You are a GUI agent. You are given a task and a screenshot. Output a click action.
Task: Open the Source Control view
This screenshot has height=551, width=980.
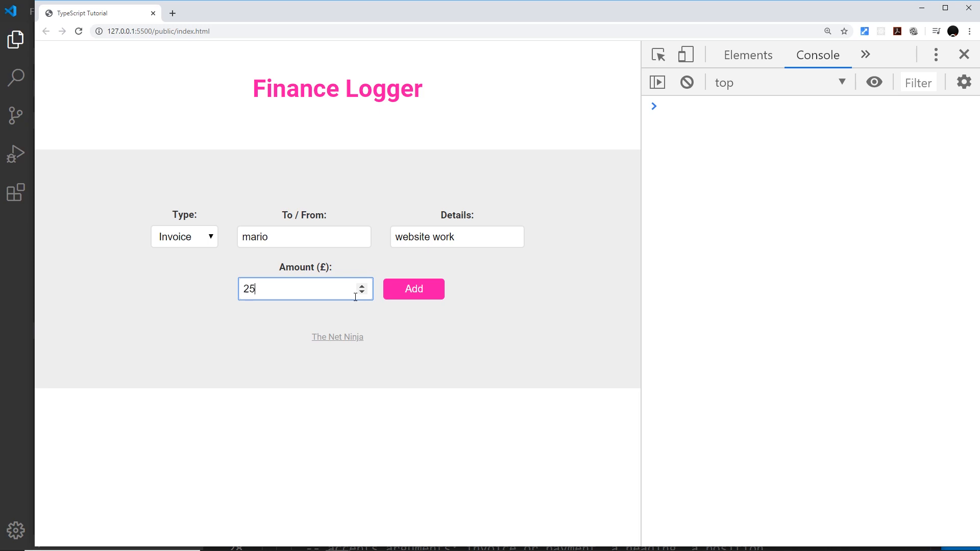[16, 115]
